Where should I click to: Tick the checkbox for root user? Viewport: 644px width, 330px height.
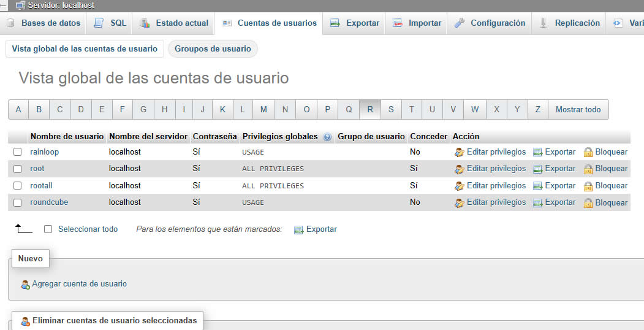point(18,169)
